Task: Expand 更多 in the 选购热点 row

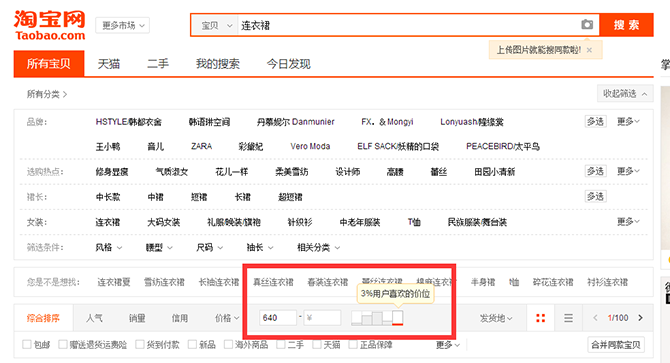Action: [x=628, y=171]
